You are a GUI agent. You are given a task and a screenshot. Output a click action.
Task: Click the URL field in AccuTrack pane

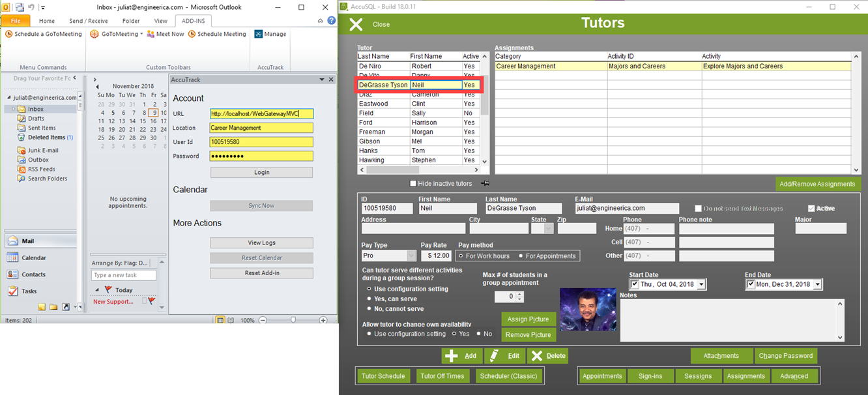(261, 113)
